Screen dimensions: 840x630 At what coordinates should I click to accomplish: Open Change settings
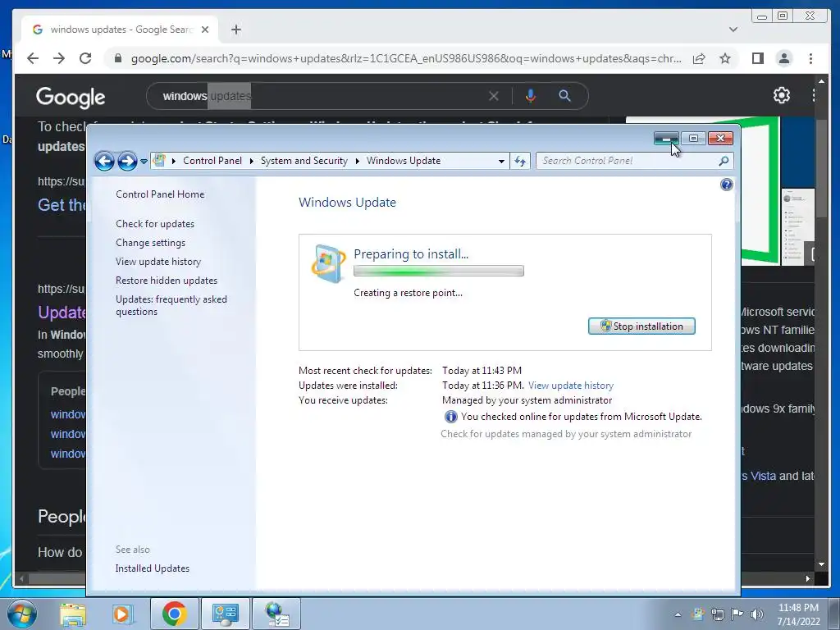(151, 243)
